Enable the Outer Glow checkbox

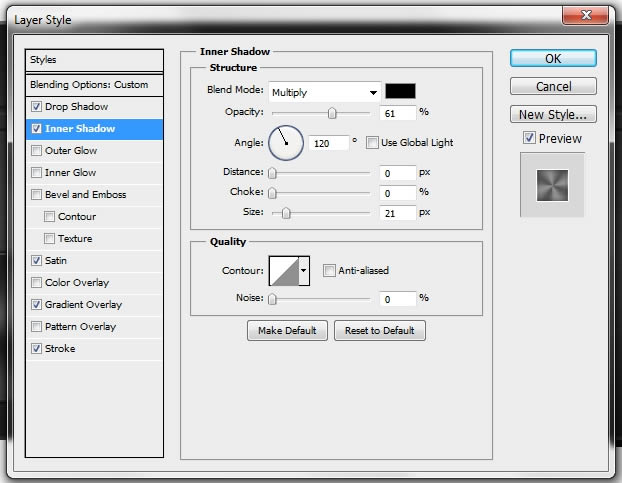click(x=36, y=151)
